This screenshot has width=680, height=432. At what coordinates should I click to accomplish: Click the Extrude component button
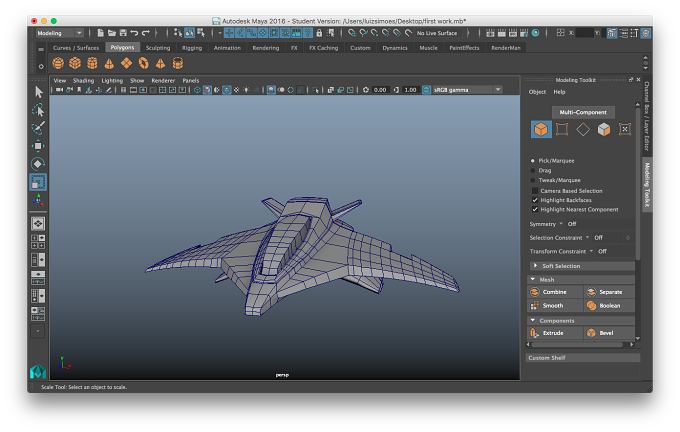pos(555,333)
